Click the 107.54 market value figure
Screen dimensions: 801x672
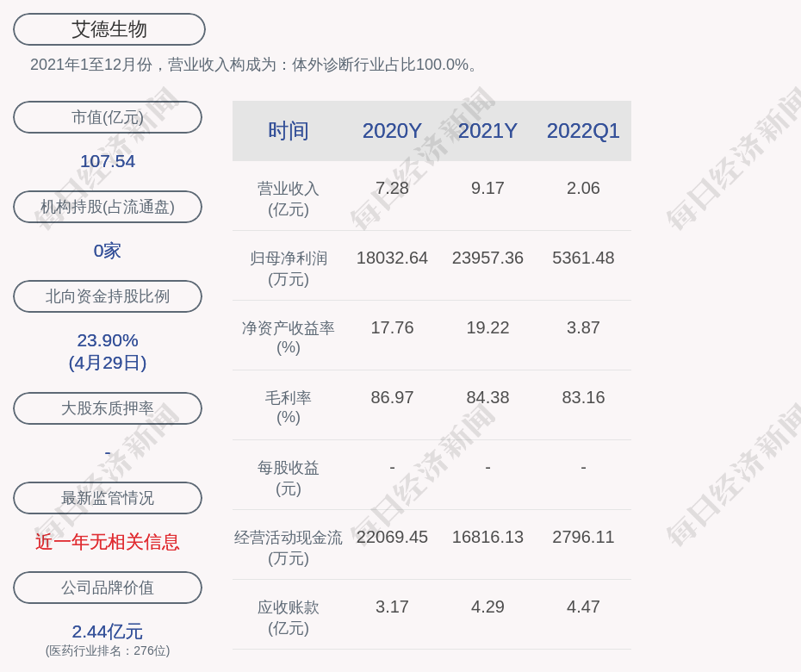108,161
